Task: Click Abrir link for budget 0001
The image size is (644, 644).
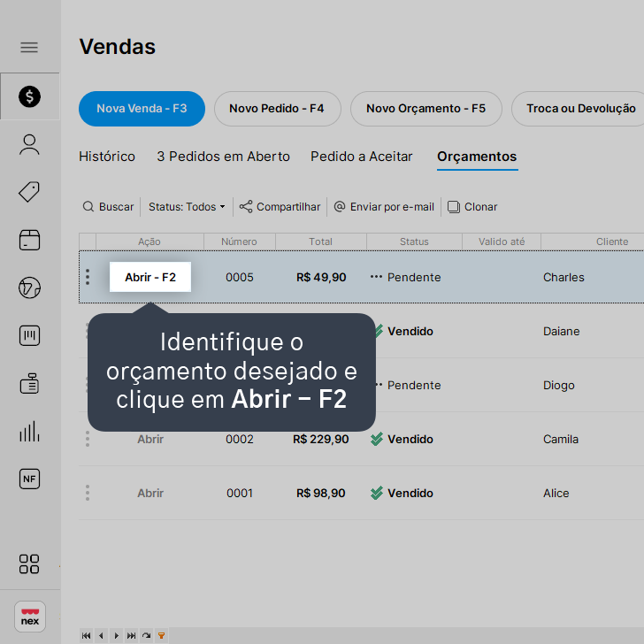Action: 150,493
